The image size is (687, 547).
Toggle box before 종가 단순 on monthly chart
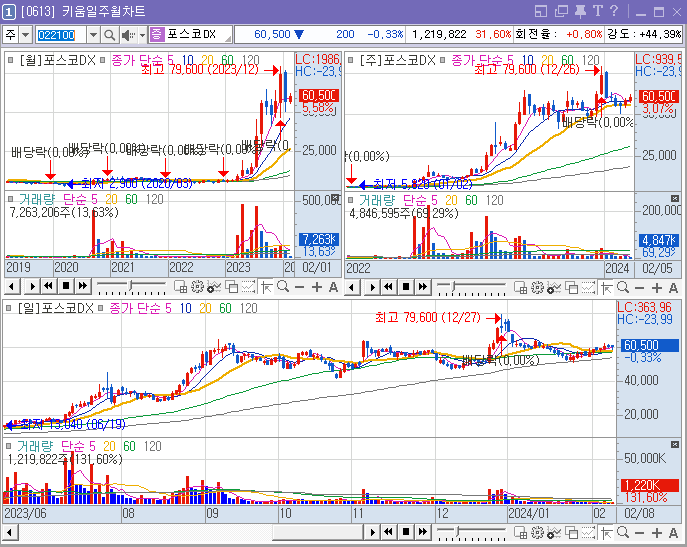pyautogui.click(x=102, y=60)
